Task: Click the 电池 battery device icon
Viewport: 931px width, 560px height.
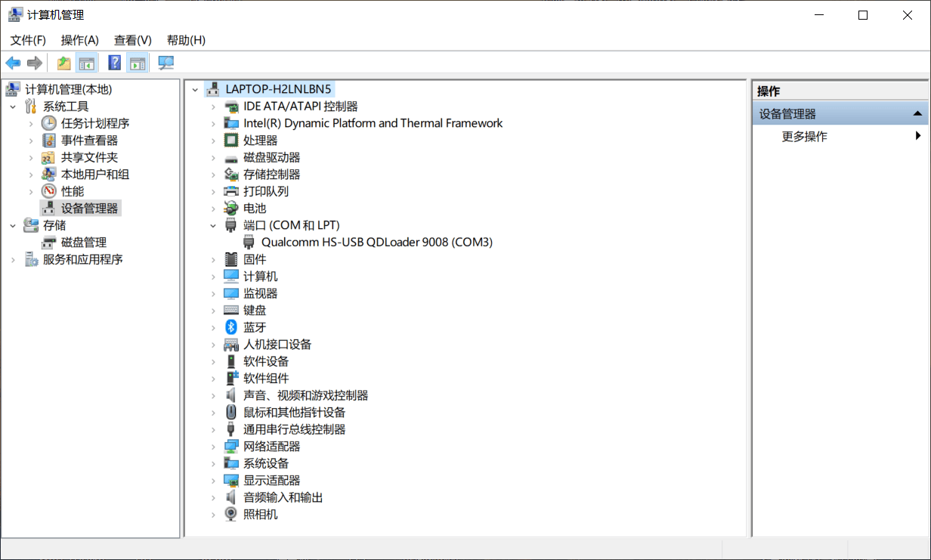Action: 231,209
